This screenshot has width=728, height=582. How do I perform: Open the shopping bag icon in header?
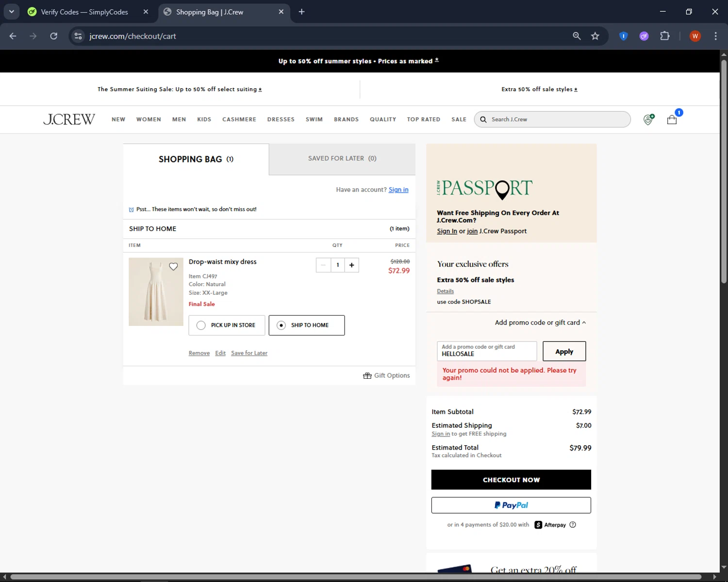coord(672,119)
